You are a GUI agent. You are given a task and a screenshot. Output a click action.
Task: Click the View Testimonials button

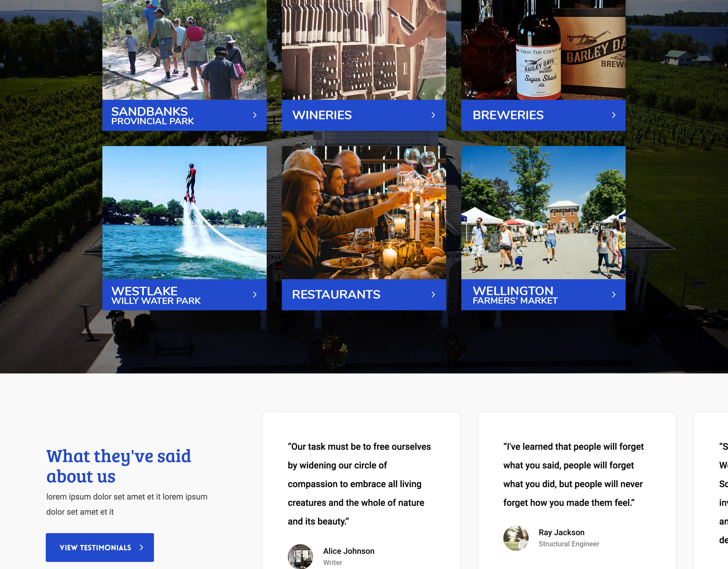(100, 547)
